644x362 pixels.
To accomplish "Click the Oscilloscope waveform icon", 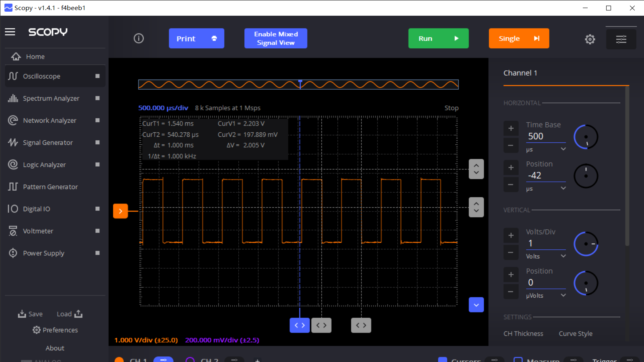I will [13, 76].
